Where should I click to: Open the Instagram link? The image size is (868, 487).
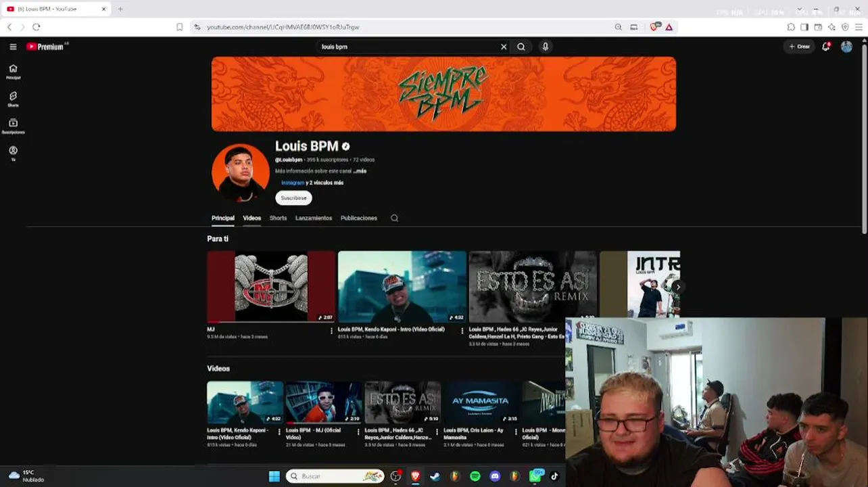pyautogui.click(x=293, y=183)
